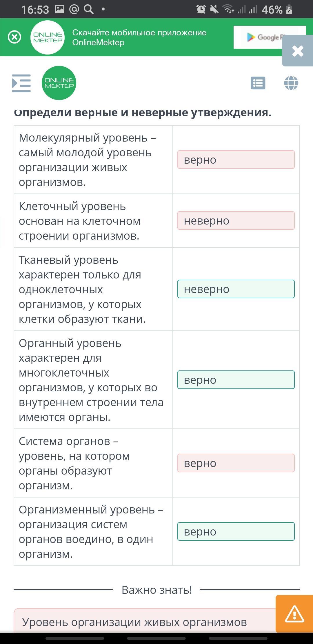The width and height of the screenshot is (313, 644).
Task: Click the banner text about the mobile app
Action: (139, 37)
